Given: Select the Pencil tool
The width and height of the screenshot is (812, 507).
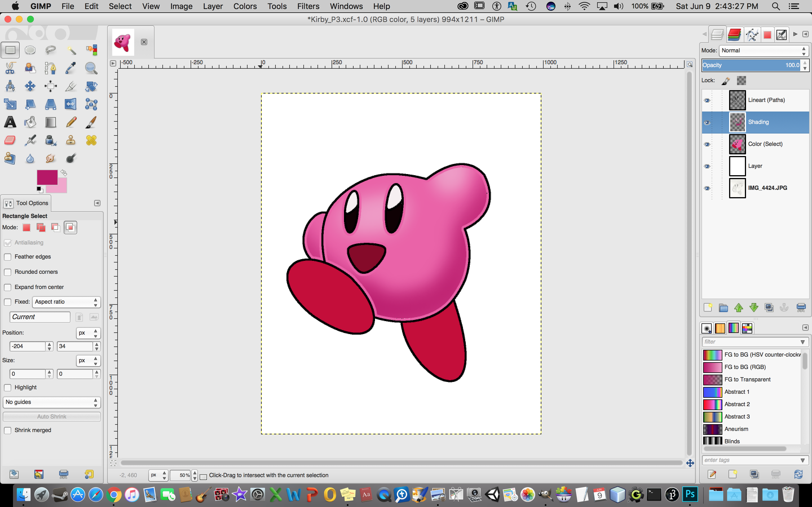Looking at the screenshot, I should coord(71,123).
